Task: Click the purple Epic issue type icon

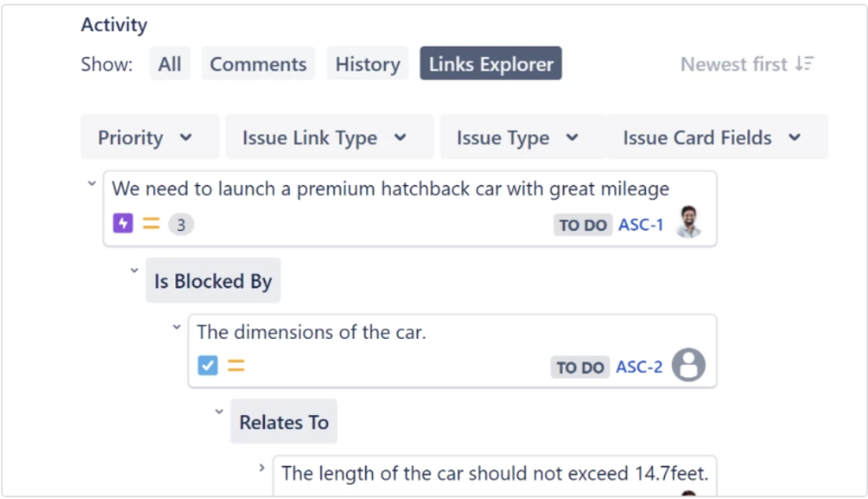Action: [123, 224]
